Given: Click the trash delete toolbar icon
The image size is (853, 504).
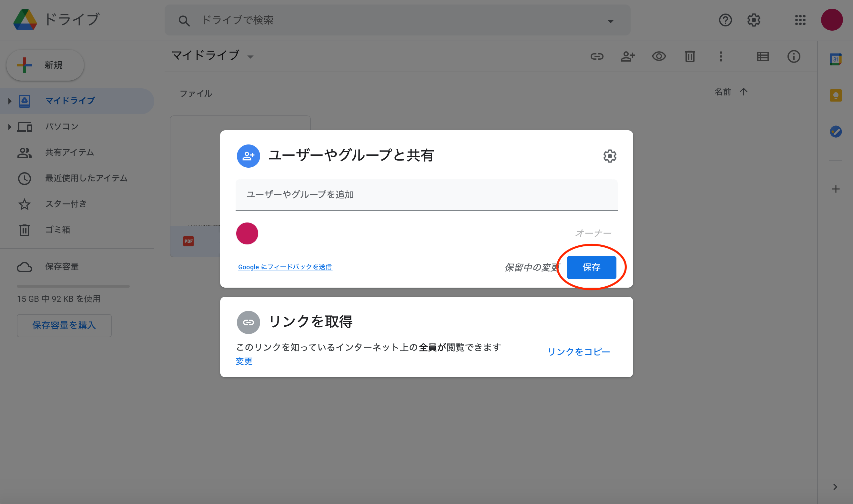Looking at the screenshot, I should pos(690,56).
